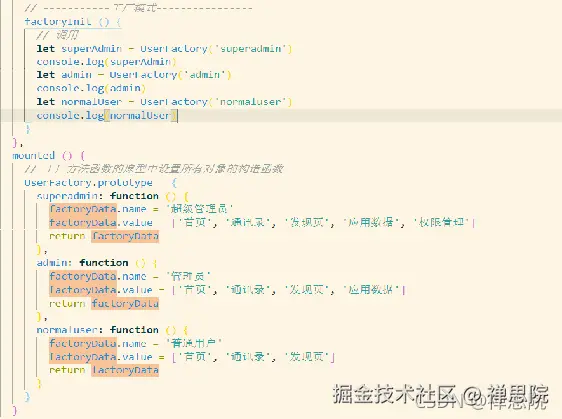Click the '普通用户' name string
The width and height of the screenshot is (562, 419).
point(194,343)
